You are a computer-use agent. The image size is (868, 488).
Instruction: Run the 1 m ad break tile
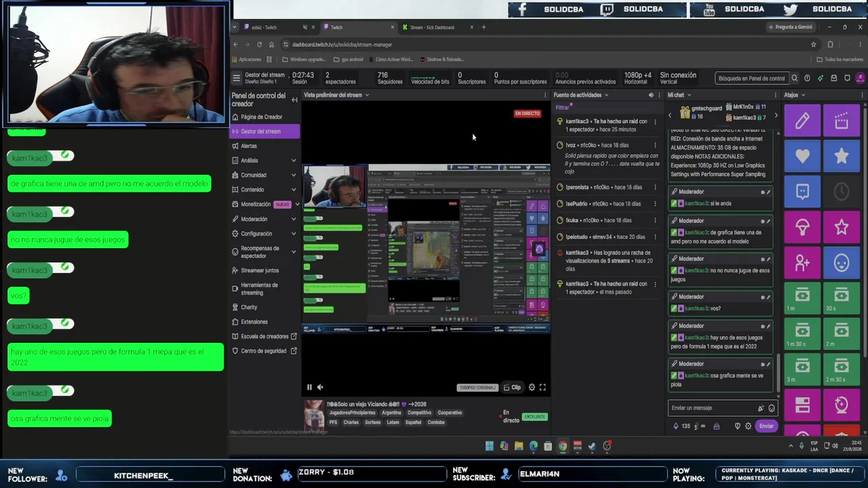pyautogui.click(x=802, y=298)
